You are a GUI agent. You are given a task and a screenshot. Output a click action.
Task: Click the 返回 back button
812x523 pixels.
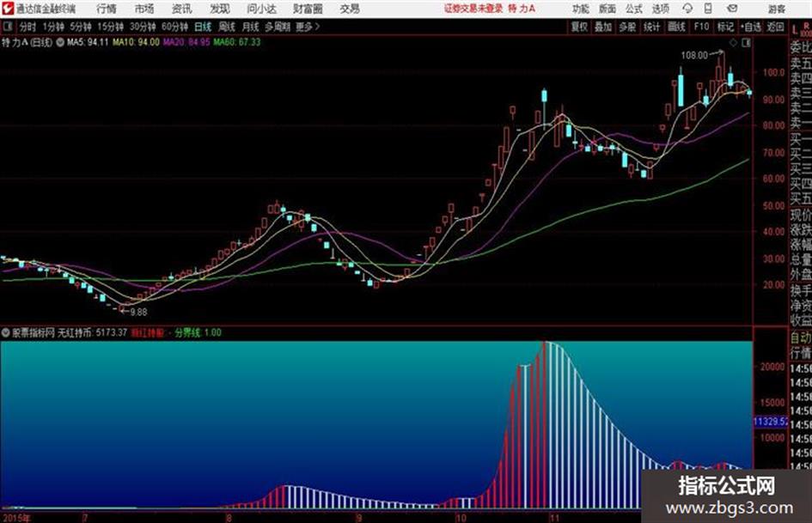point(775,27)
